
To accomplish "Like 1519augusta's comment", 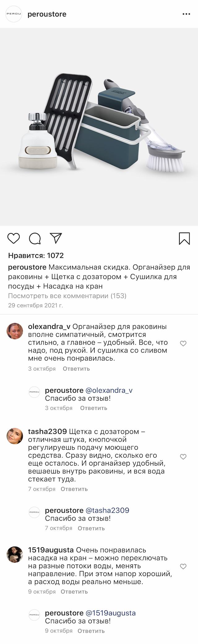I will pyautogui.click(x=183, y=566).
